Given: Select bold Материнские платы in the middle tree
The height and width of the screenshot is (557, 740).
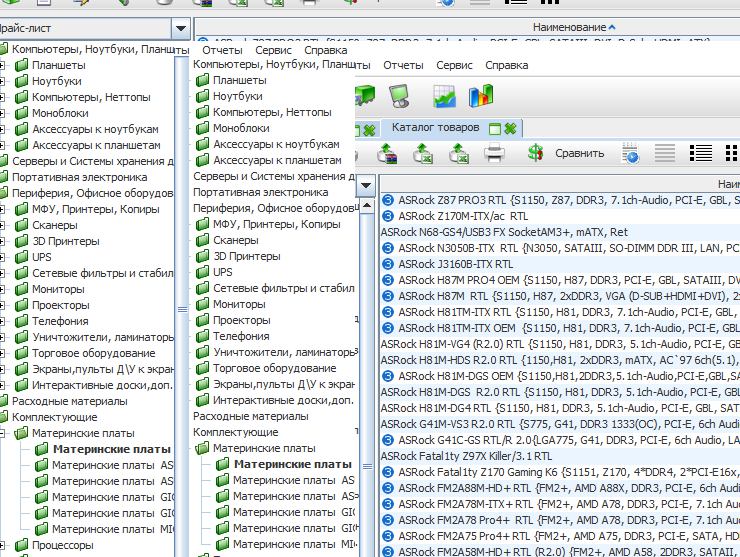Looking at the screenshot, I should click(293, 464).
